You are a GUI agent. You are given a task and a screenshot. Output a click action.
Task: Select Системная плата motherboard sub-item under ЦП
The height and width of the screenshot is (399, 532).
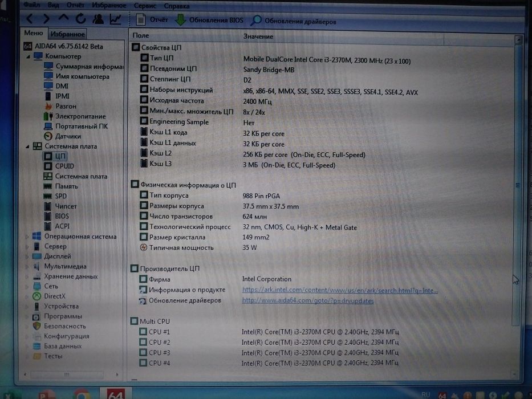(x=75, y=177)
